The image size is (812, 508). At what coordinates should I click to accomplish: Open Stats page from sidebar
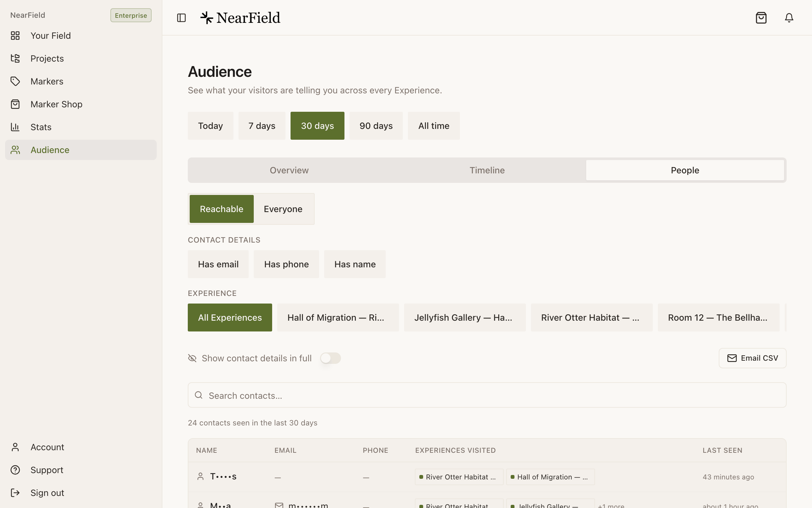(x=81, y=127)
